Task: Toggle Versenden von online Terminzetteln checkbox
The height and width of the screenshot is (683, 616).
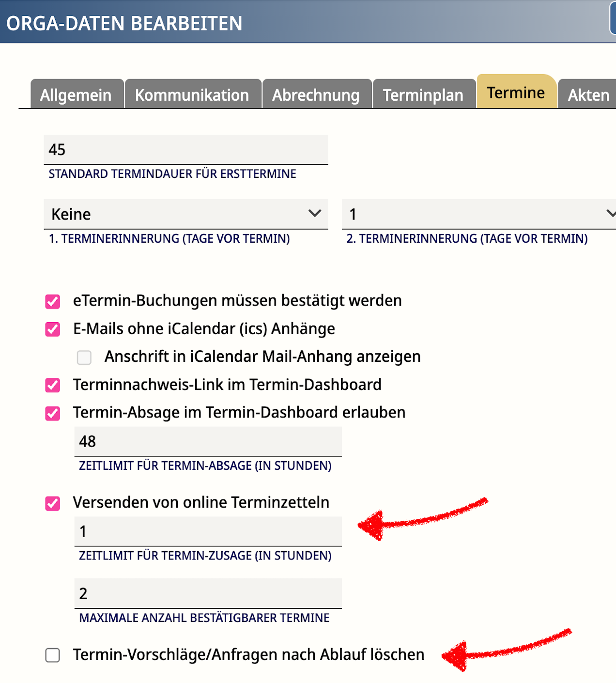Action: point(53,503)
